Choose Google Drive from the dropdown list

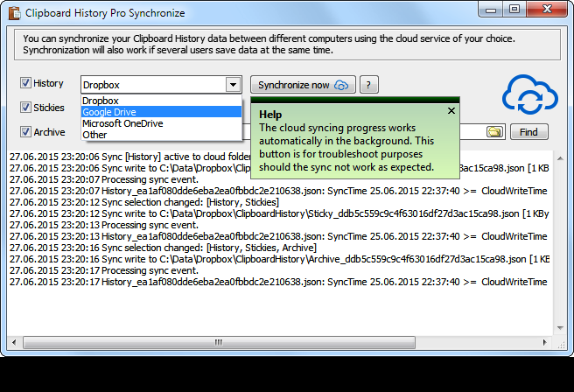point(161,112)
